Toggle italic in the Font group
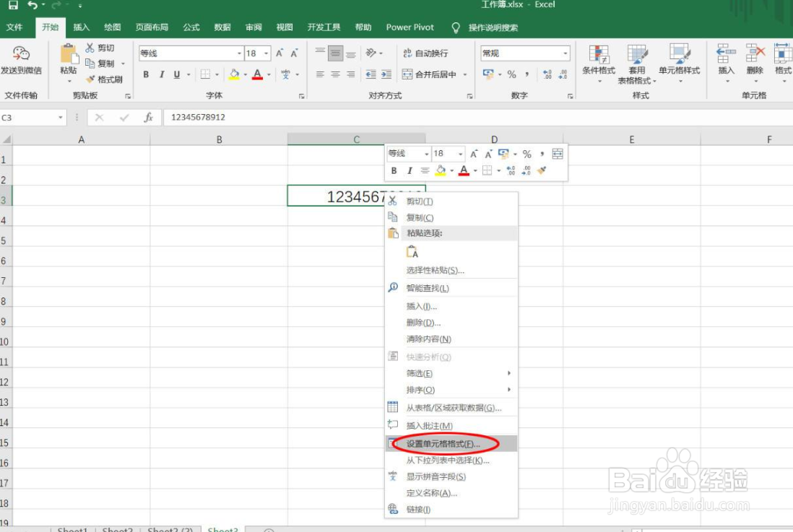The width and height of the screenshot is (793, 532). (x=160, y=74)
